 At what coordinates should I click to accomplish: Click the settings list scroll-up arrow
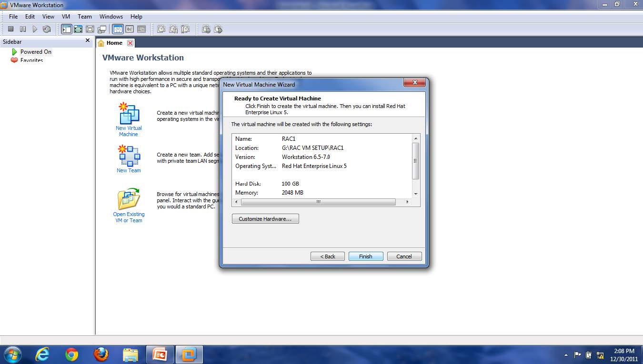[416, 138]
